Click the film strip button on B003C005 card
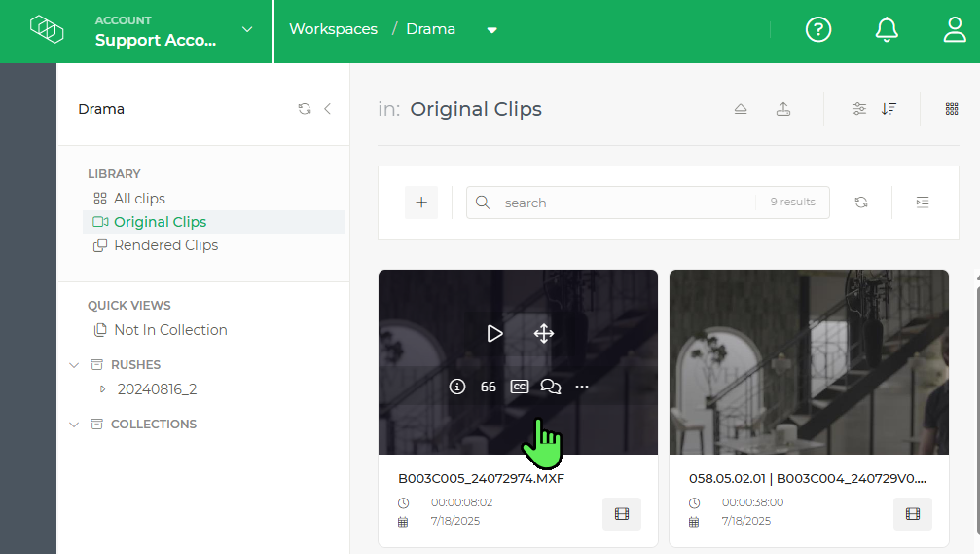This screenshot has height=554, width=980. (622, 514)
